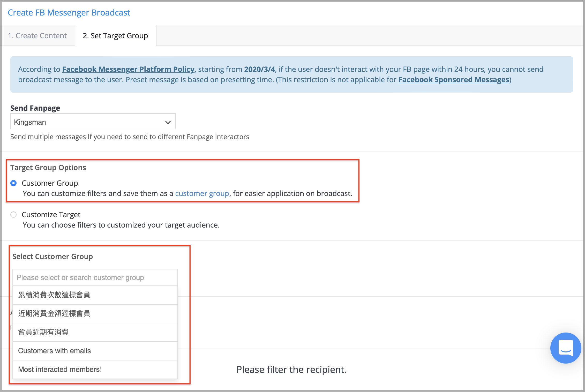585x392 pixels.
Task: Click the Create FB Messenger Broadcast heading
Action: point(69,12)
